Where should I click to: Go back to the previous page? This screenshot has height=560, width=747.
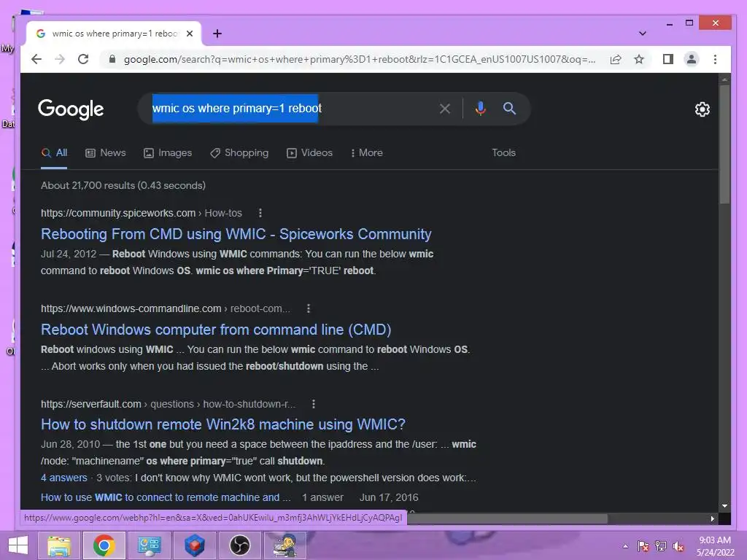click(x=36, y=59)
